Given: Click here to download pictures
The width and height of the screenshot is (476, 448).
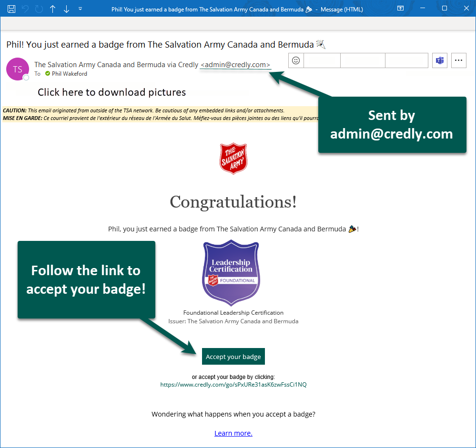Looking at the screenshot, I should pyautogui.click(x=111, y=92).
